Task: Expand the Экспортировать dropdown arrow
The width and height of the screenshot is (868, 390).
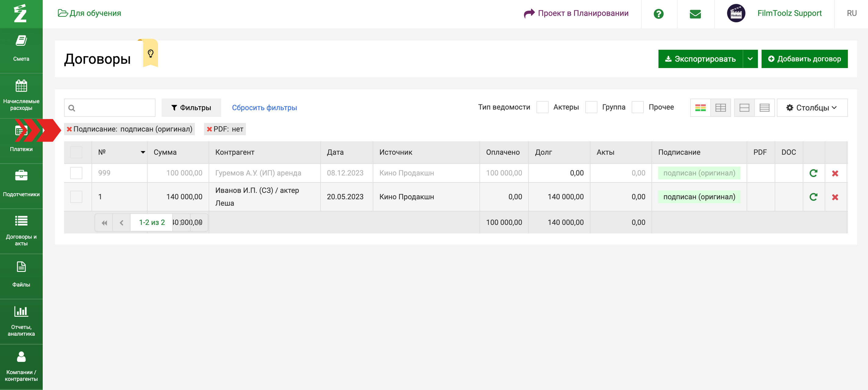Action: (x=750, y=59)
